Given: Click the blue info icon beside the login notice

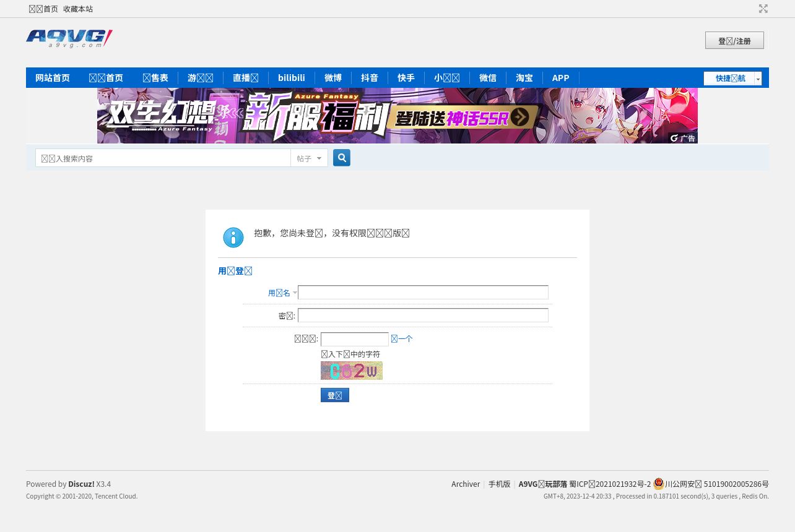Looking at the screenshot, I should point(233,238).
